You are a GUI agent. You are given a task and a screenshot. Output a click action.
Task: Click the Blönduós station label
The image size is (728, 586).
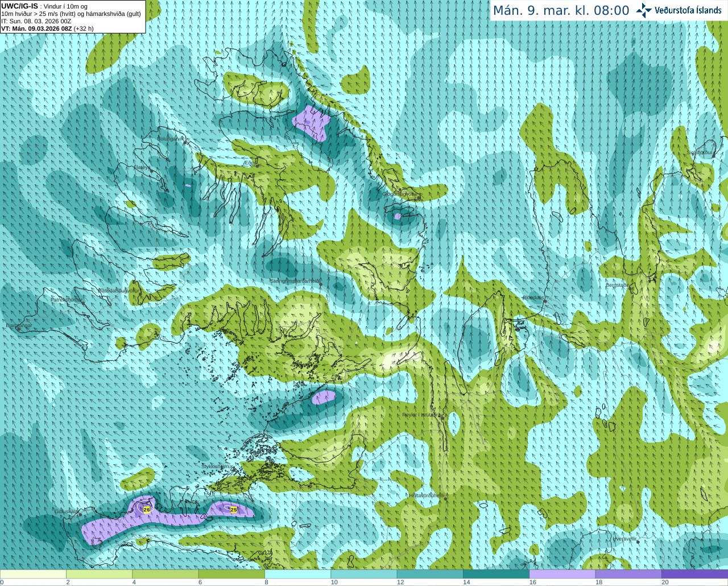point(533,298)
